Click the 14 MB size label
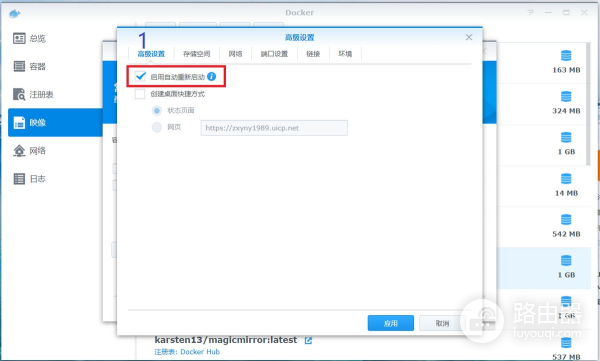 pos(566,193)
